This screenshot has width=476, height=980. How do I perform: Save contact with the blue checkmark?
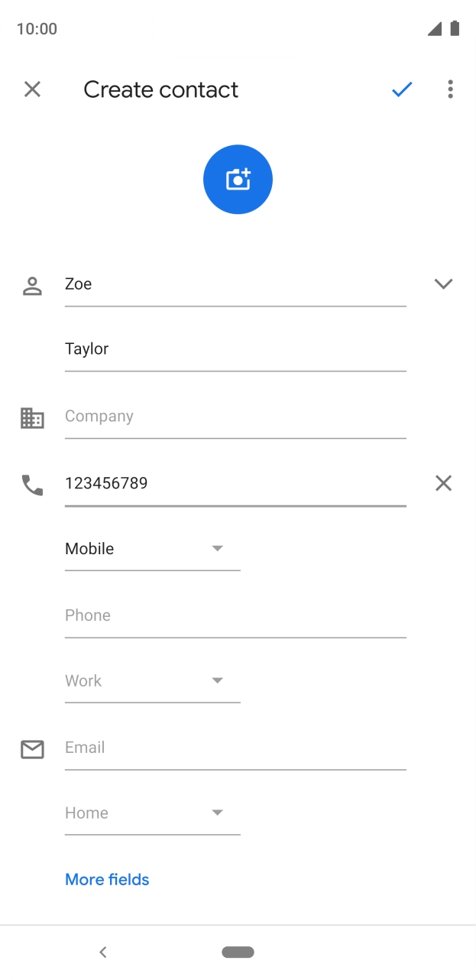402,89
